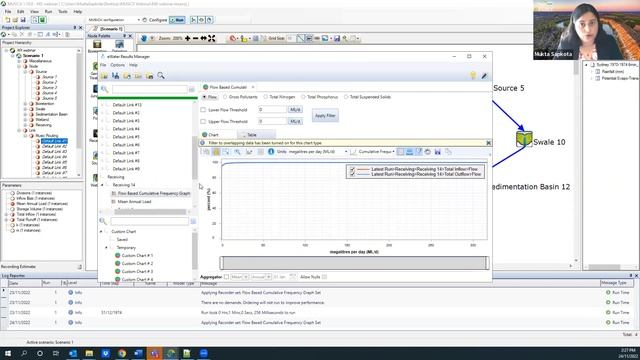
Task: Click the zoom out minus icon on canvas toolbar
Action: [196, 38]
